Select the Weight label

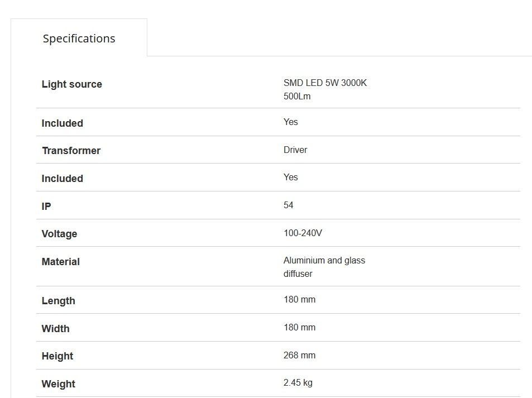point(59,383)
